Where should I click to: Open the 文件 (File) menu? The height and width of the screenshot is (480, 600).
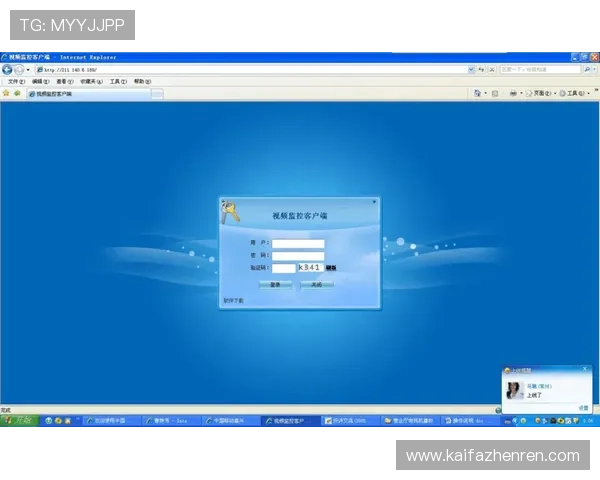pyautogui.click(x=16, y=81)
